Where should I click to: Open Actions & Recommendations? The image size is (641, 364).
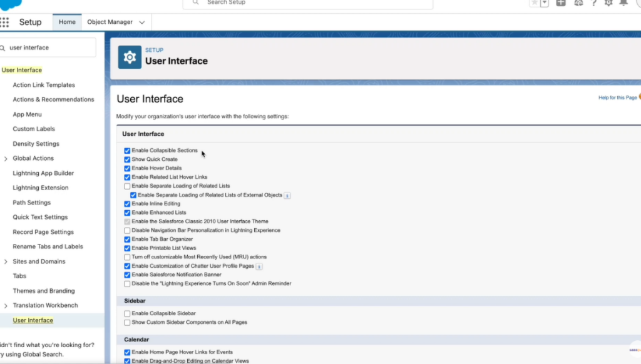tap(53, 99)
